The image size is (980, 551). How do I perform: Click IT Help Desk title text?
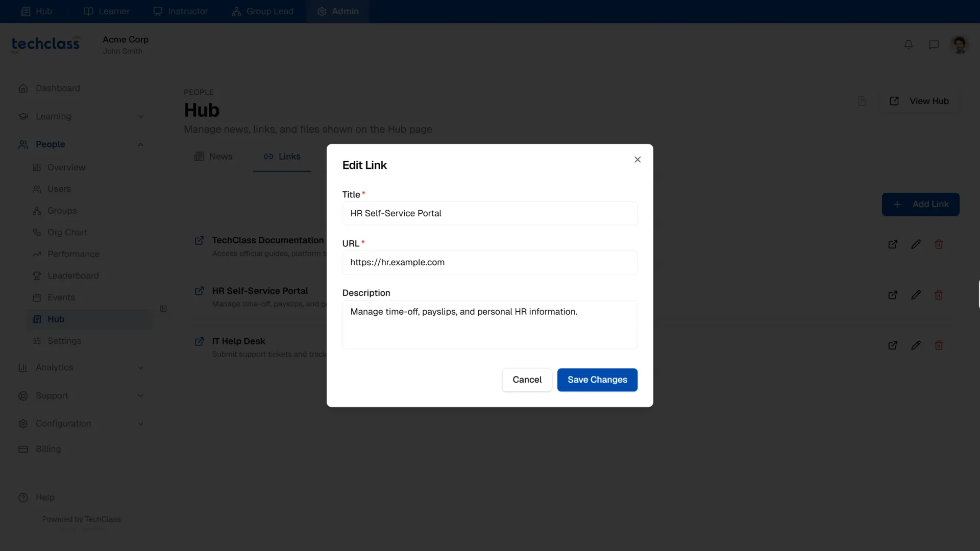coord(238,341)
